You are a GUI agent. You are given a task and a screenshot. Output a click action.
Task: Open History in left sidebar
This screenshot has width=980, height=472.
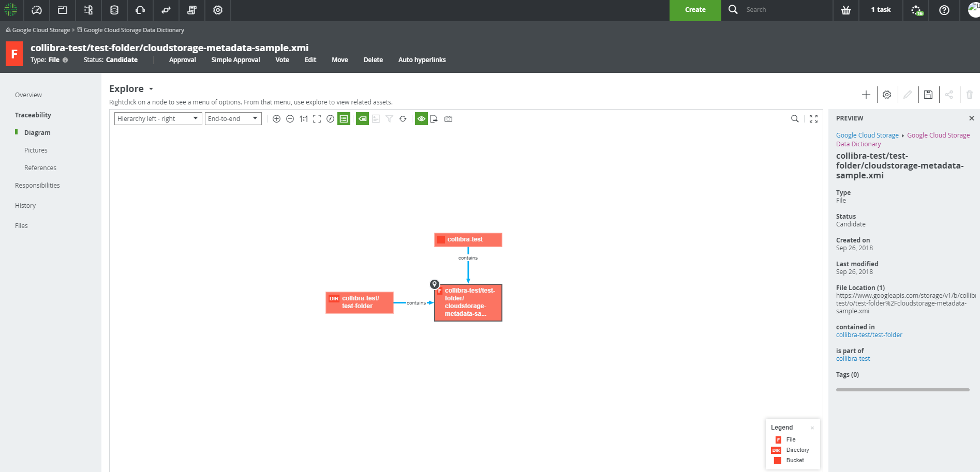[x=25, y=206]
